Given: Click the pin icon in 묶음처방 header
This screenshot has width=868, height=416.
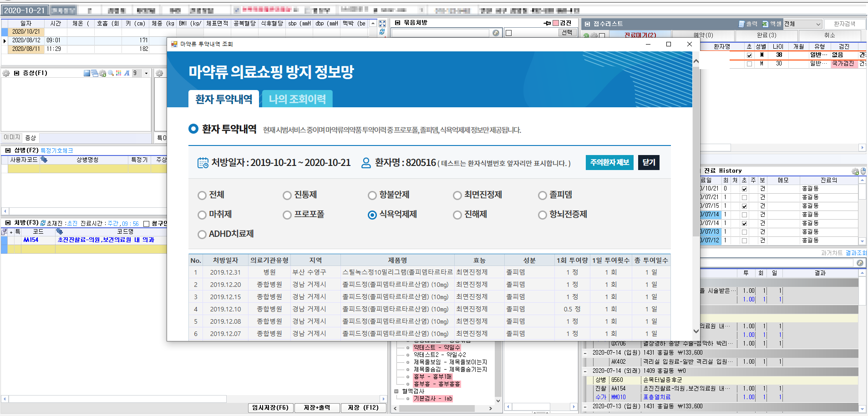Looking at the screenshot, I should tap(547, 23).
